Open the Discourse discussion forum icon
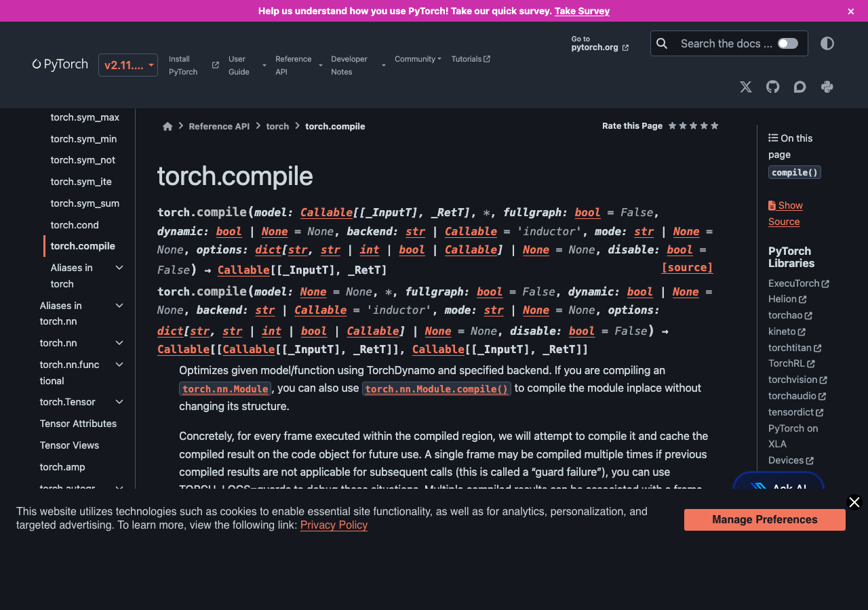Screen dimensions: 868x610 coord(800,87)
